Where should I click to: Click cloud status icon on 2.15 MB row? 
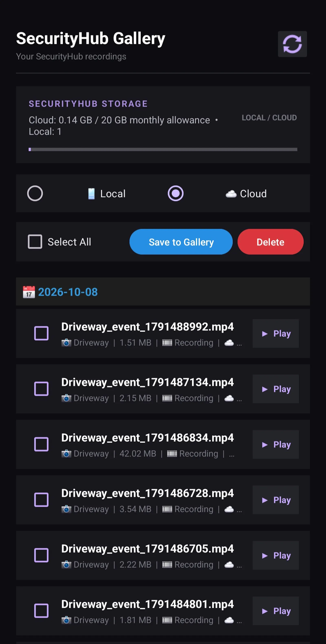click(229, 398)
